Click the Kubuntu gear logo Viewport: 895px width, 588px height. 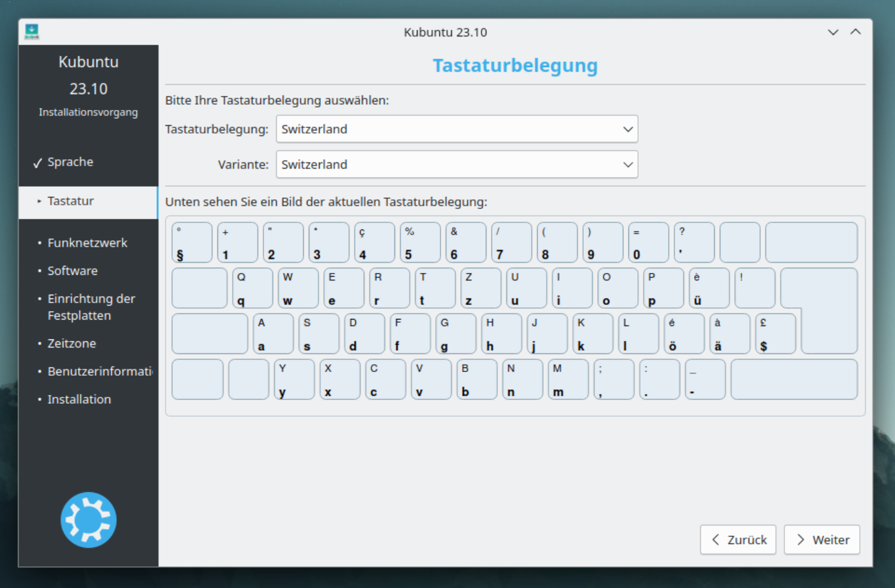coord(88,519)
